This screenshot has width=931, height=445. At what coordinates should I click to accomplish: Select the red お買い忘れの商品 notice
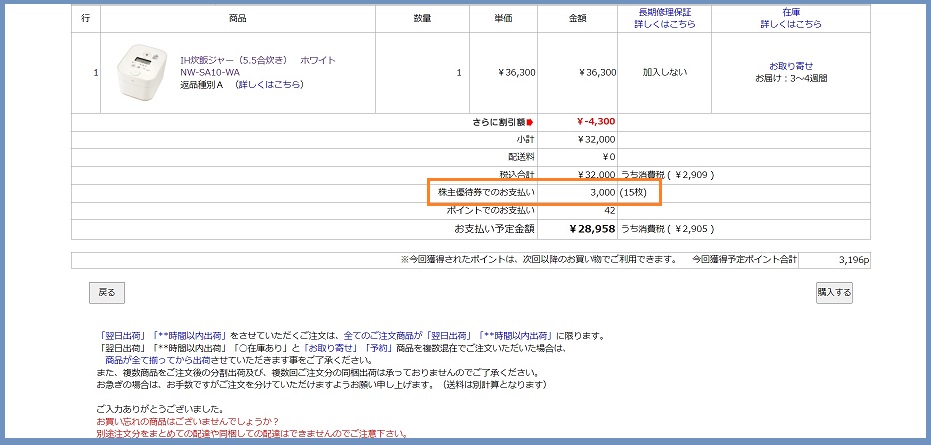(187, 421)
